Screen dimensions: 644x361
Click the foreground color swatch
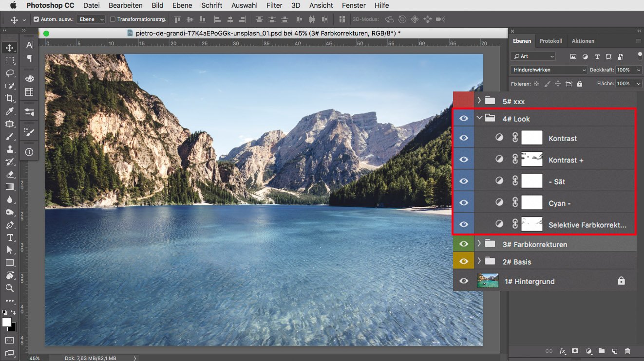tap(6, 322)
